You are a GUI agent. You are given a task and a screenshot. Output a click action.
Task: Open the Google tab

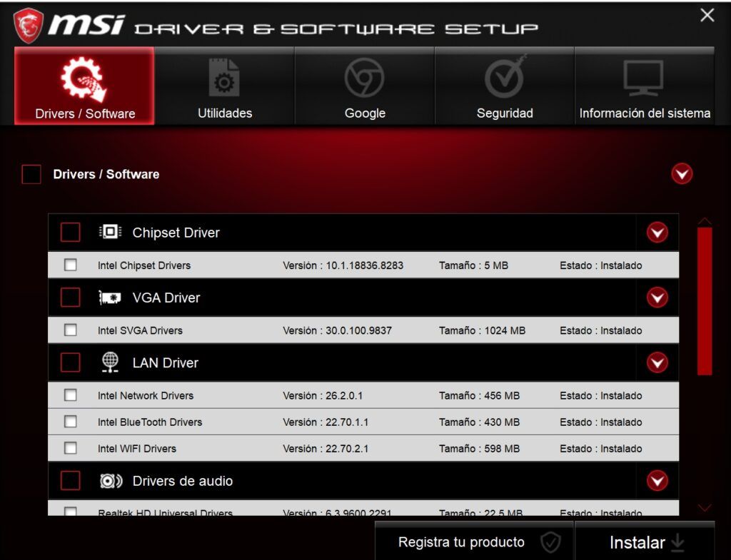point(365,86)
